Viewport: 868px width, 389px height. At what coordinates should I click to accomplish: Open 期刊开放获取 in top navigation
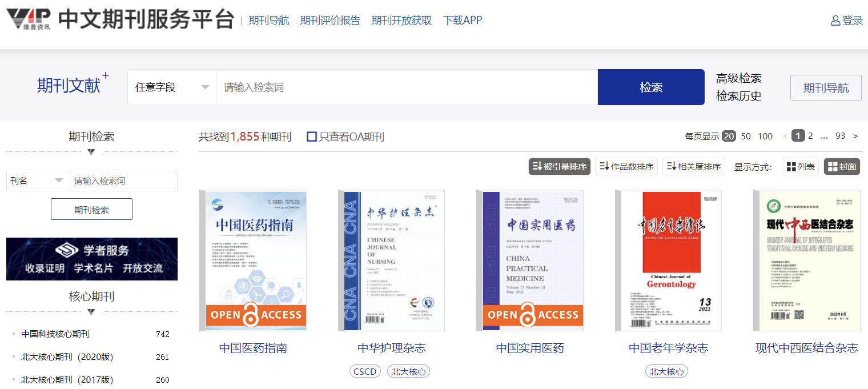pos(401,21)
